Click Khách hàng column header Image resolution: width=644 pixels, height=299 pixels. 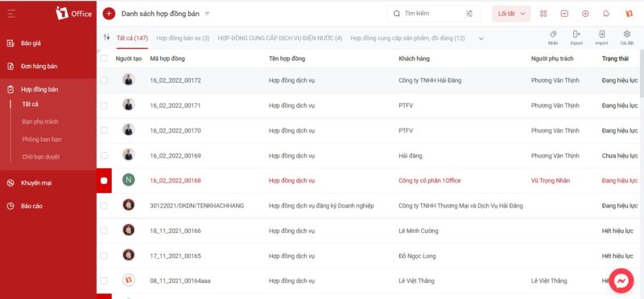[x=414, y=59]
